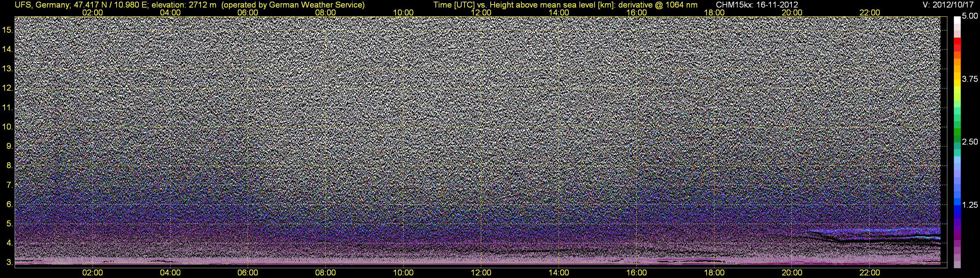The image size is (980, 278).
Task: Click the height axis label 5
Action: point(9,224)
